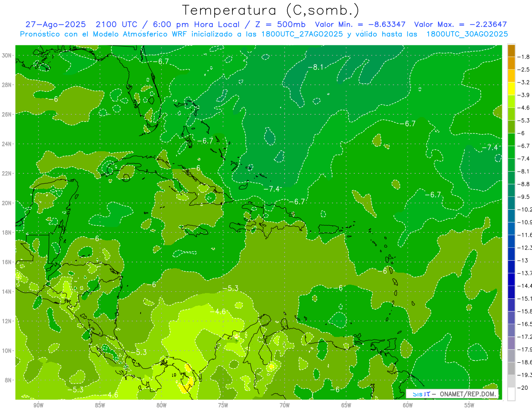Select the "1800UTC_30AGO2025" valid-until time
Viewport: 532px width, 411px height.
(467, 34)
